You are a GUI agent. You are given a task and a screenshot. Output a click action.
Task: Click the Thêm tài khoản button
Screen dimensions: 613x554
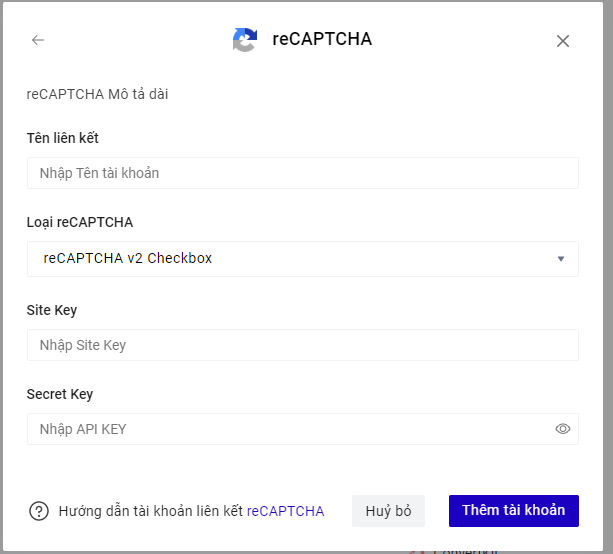pos(513,510)
